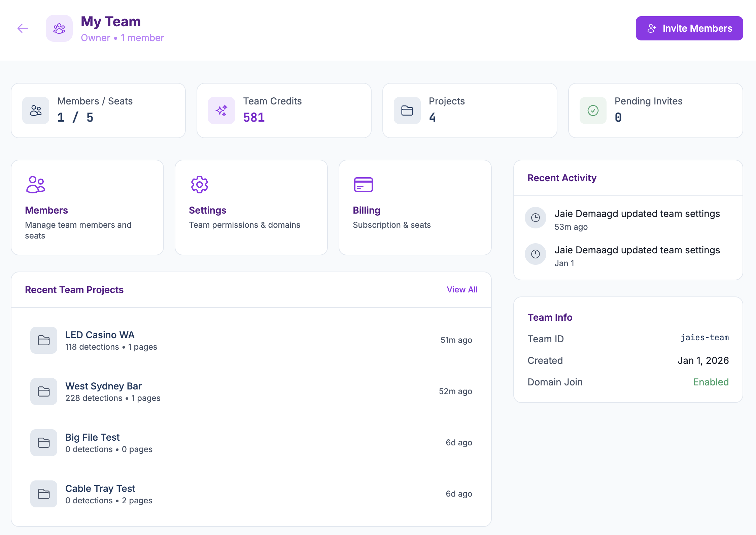Click the Pending Invites checkmark icon
Screen dimensions: 756x535
(593, 111)
